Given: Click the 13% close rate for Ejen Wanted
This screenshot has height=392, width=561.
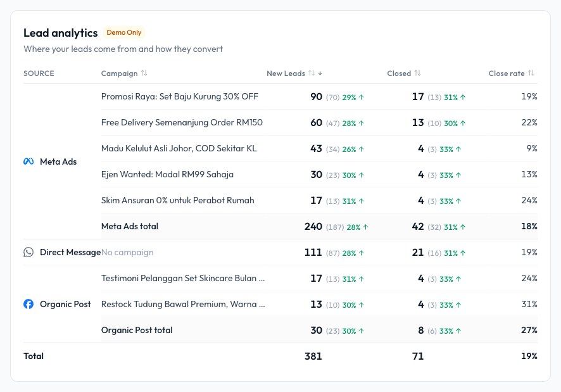Looking at the screenshot, I should (x=529, y=174).
